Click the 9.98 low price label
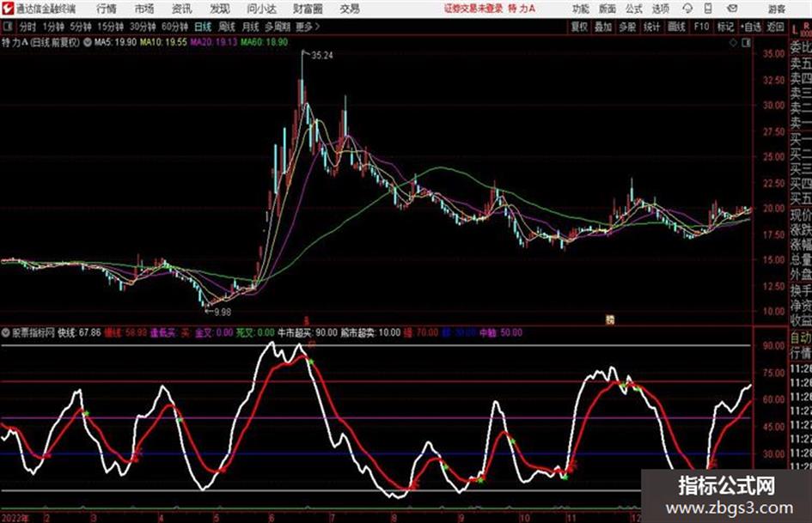Screen dimensions: 812x523 click(x=223, y=312)
